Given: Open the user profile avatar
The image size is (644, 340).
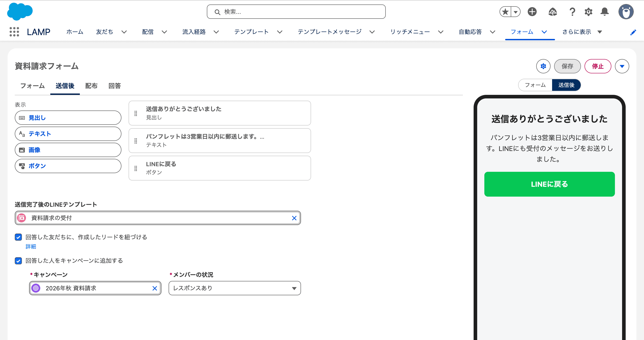Looking at the screenshot, I should click(x=626, y=11).
